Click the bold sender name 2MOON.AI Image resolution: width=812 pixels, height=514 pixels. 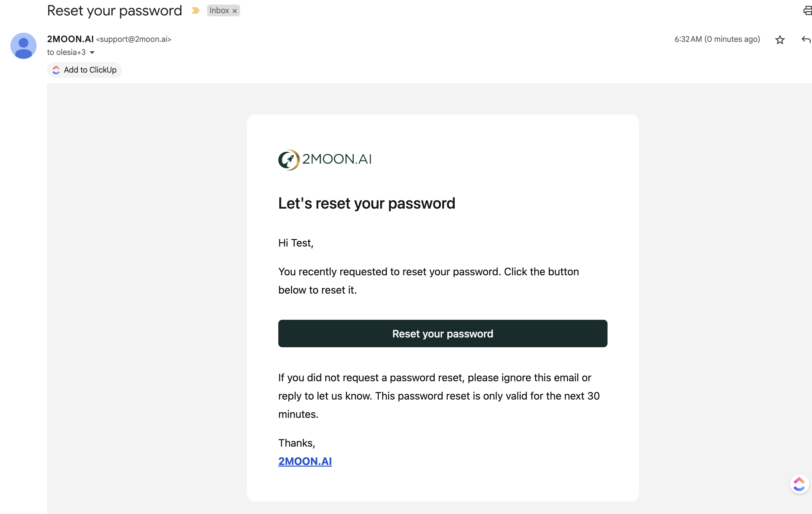tap(70, 39)
